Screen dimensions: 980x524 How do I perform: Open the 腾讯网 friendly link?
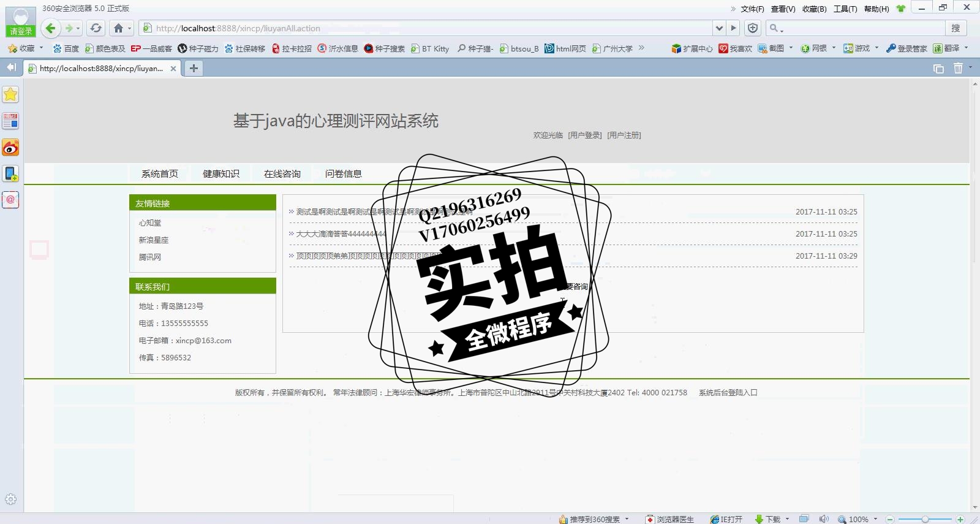coord(150,257)
